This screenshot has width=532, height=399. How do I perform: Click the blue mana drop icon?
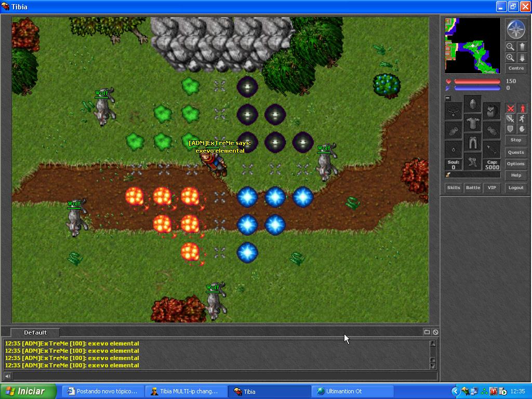pos(448,88)
